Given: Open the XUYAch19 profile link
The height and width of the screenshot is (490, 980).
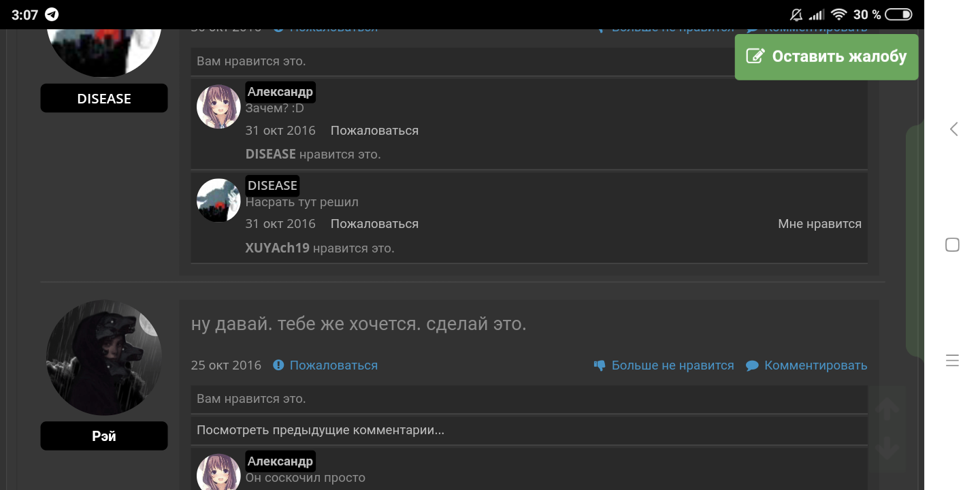Looking at the screenshot, I should point(278,248).
